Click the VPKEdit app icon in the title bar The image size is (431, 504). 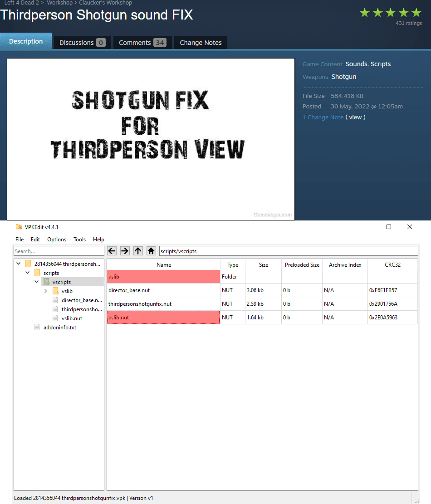19,227
